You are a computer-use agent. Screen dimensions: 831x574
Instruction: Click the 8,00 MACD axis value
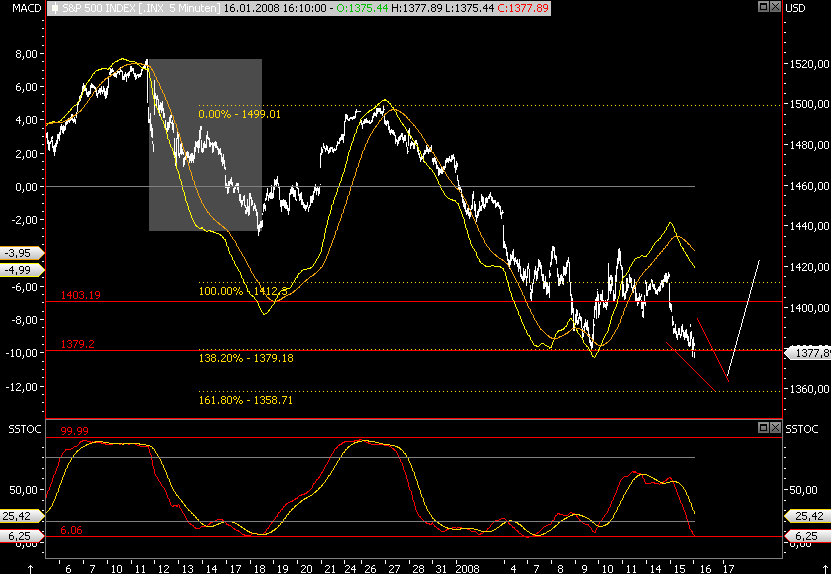click(28, 54)
